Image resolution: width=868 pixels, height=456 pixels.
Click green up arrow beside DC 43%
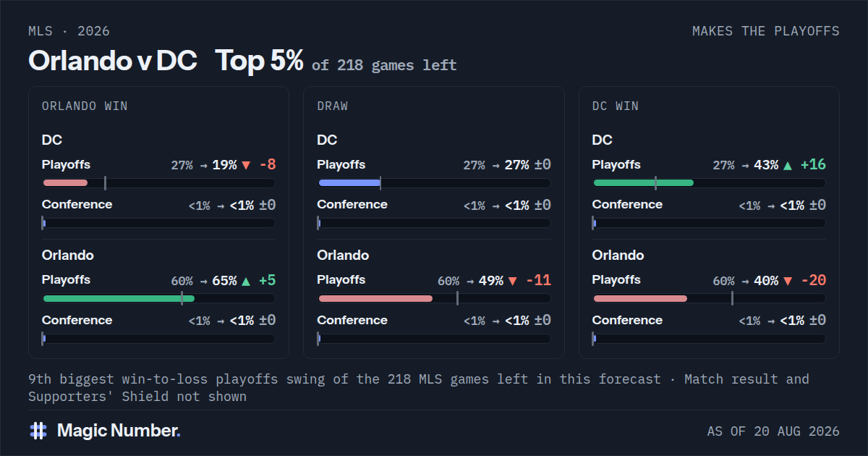(x=788, y=165)
